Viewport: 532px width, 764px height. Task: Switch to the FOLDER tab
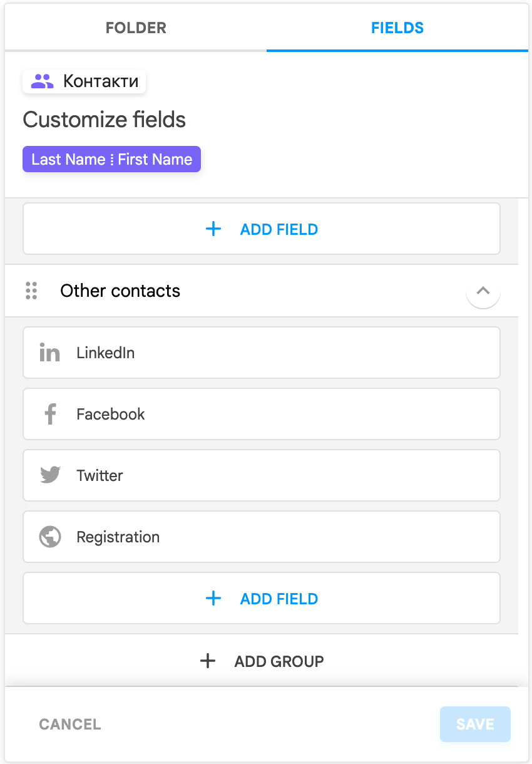point(135,28)
